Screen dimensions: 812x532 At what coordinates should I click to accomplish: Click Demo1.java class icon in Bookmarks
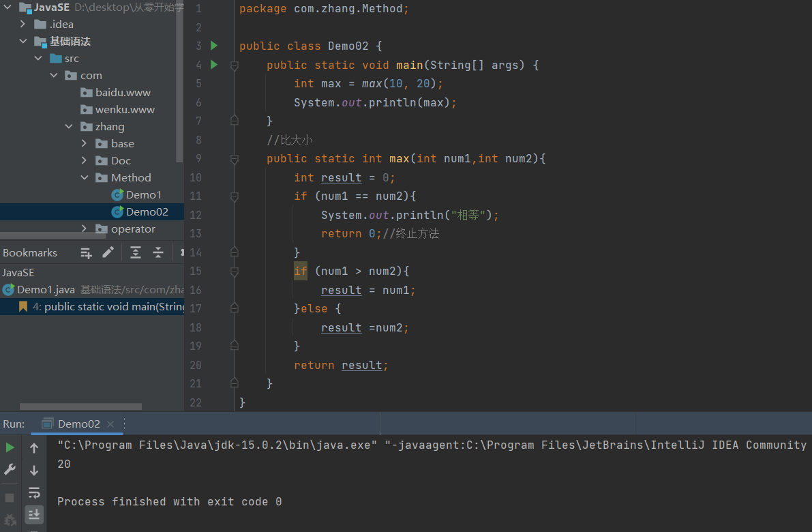[x=8, y=290]
